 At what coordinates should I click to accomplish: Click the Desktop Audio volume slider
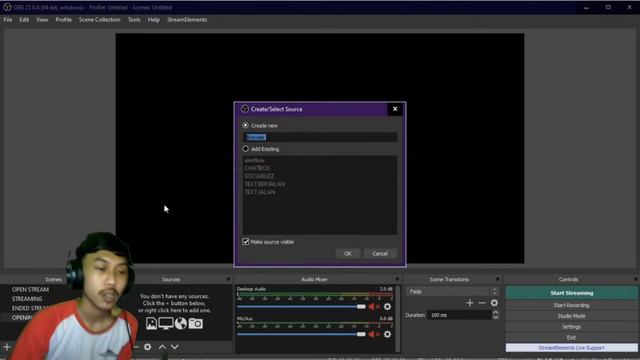[301, 307]
